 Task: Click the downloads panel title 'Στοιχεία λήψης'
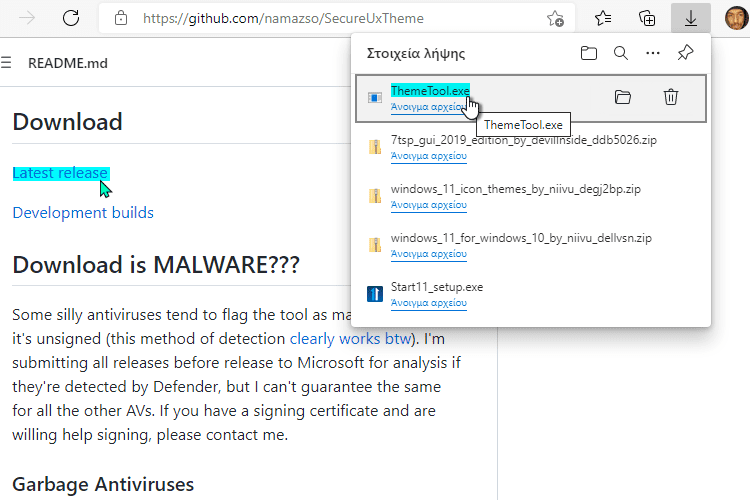(x=416, y=53)
